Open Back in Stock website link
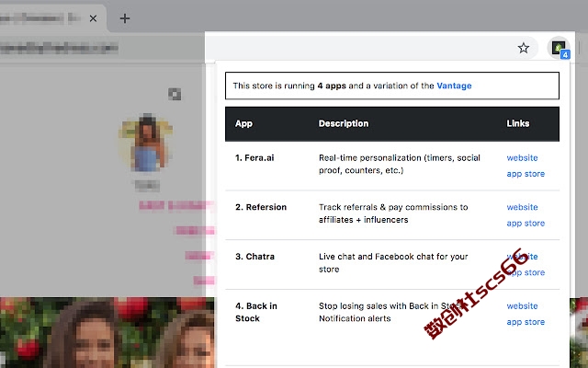The image size is (588, 368). coord(522,306)
